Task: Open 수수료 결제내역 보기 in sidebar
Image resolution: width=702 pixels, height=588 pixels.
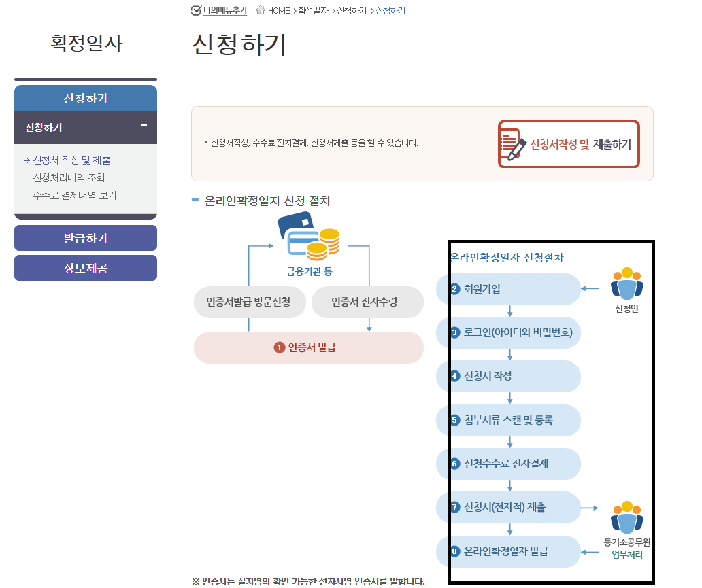Action: (x=75, y=196)
